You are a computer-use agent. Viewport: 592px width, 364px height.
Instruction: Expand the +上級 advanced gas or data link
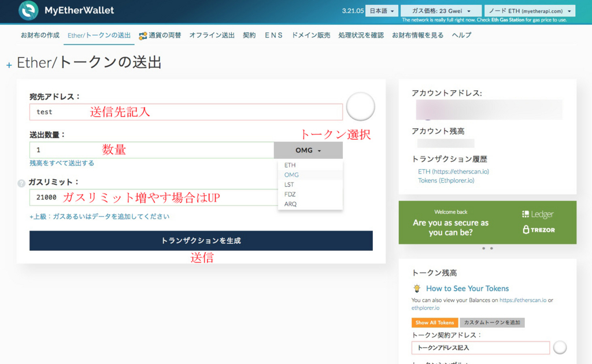point(99,217)
